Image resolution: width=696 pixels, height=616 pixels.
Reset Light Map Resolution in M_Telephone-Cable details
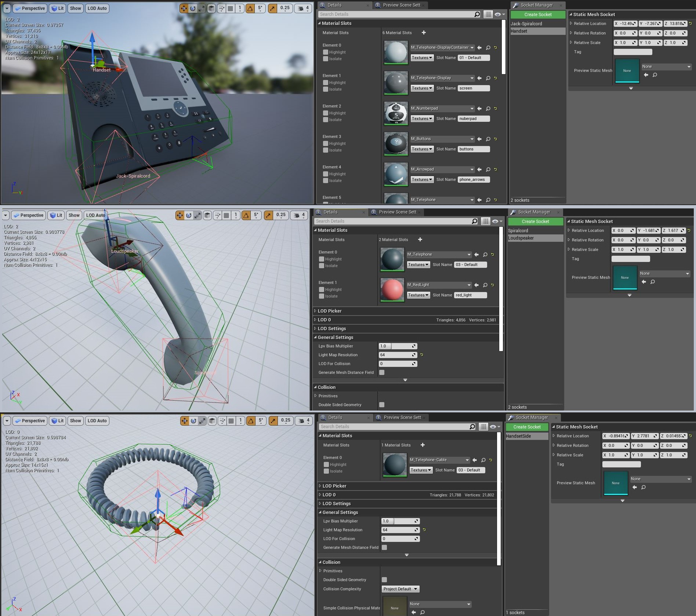(x=424, y=530)
